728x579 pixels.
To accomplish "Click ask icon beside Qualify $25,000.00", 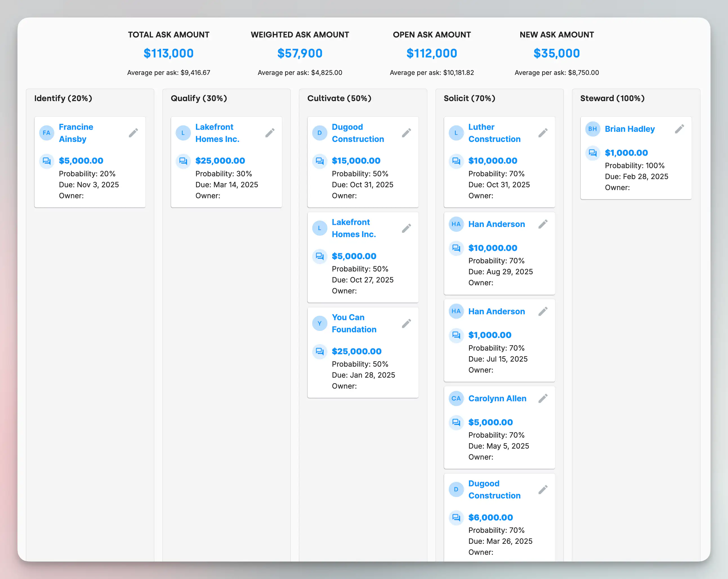I will coord(183,161).
